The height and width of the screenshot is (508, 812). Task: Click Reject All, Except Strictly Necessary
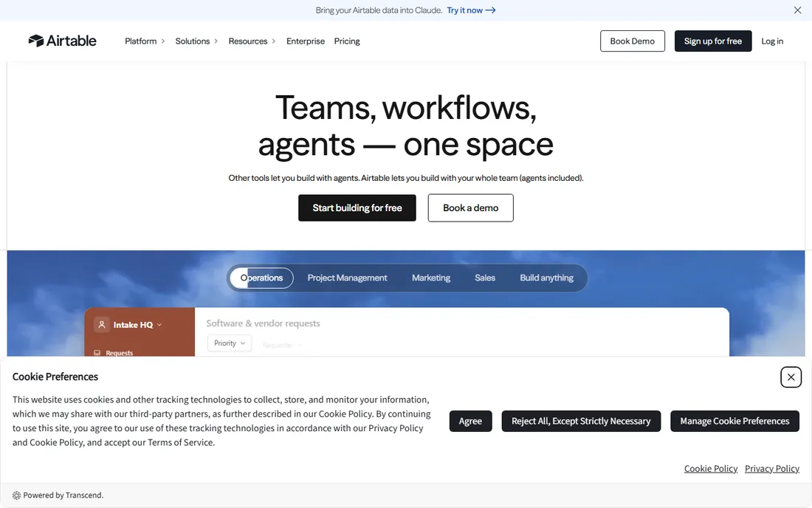tap(581, 421)
